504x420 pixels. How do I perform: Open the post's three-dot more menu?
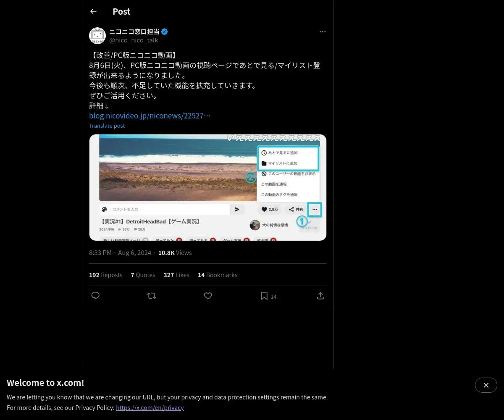(323, 31)
